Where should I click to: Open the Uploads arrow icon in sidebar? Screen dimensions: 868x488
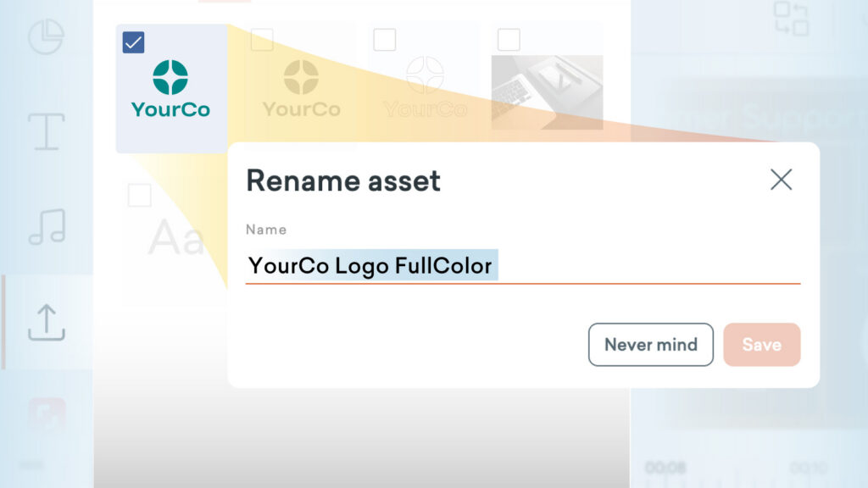47,322
